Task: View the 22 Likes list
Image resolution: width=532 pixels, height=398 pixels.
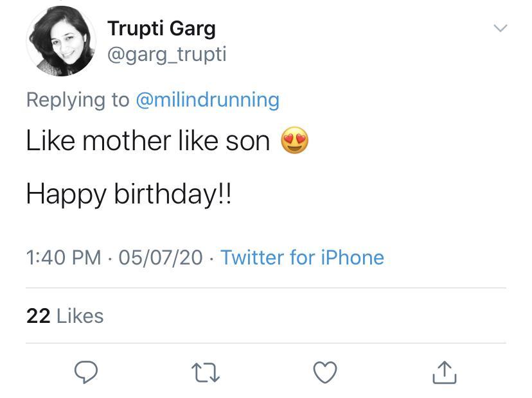Action: 65,316
